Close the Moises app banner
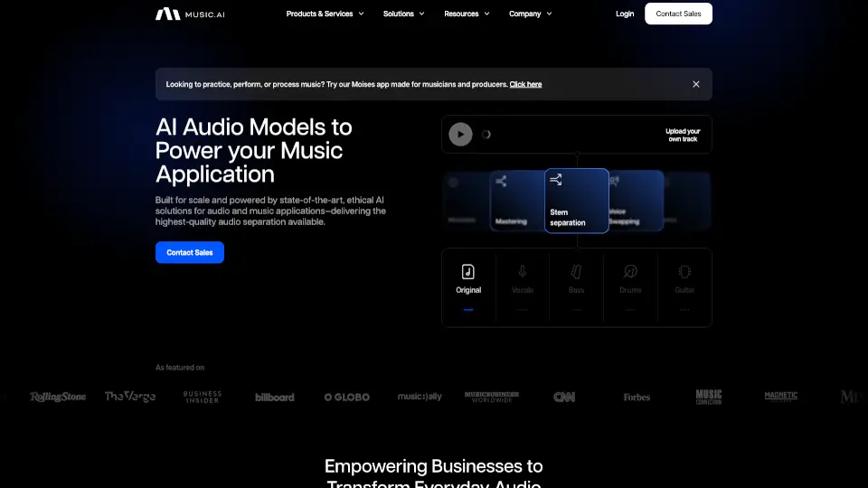The width and height of the screenshot is (868, 488). coord(696,84)
